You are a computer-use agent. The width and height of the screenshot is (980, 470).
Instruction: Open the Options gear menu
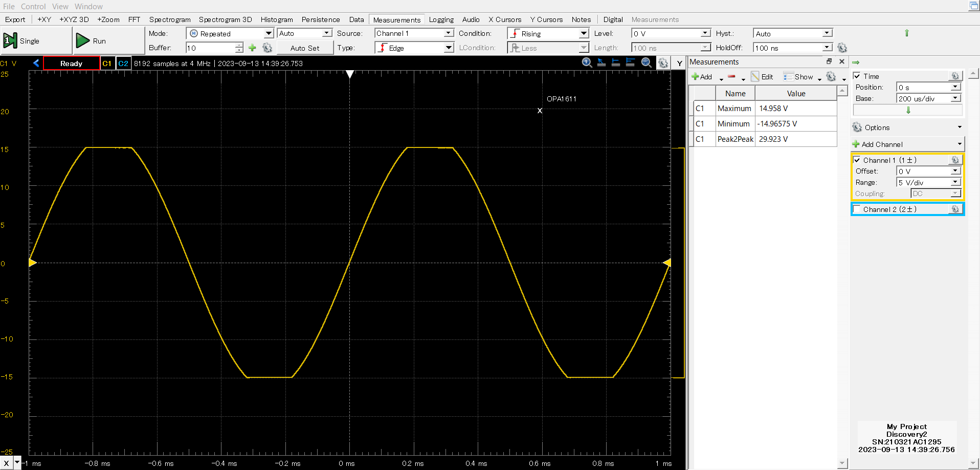[857, 127]
